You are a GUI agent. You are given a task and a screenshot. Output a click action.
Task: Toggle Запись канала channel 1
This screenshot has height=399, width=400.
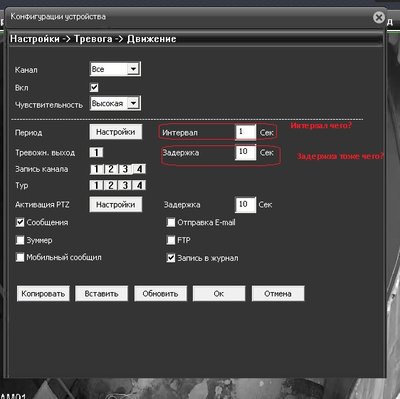(x=97, y=169)
